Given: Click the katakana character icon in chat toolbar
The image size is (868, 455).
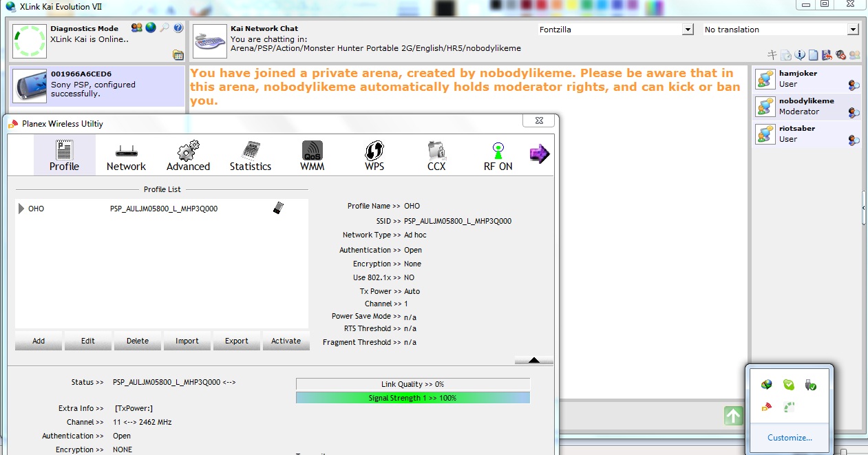Looking at the screenshot, I should click(x=772, y=55).
